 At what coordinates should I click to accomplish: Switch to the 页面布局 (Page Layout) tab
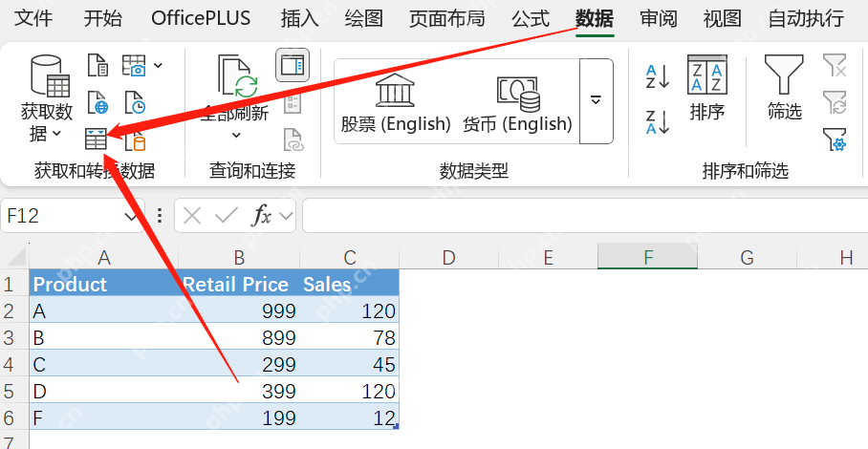coord(446,18)
